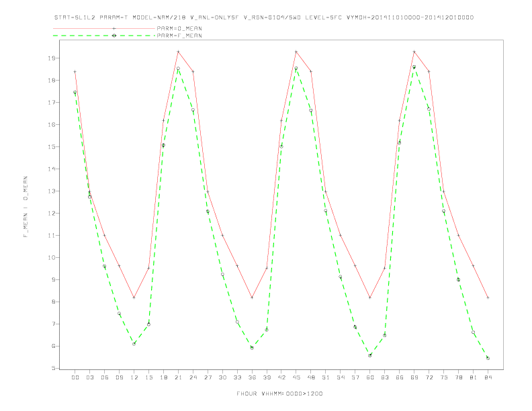Viewport: 532px width, 411px height.
Task: Click x-axis tick label 45
Action: tap(296, 377)
